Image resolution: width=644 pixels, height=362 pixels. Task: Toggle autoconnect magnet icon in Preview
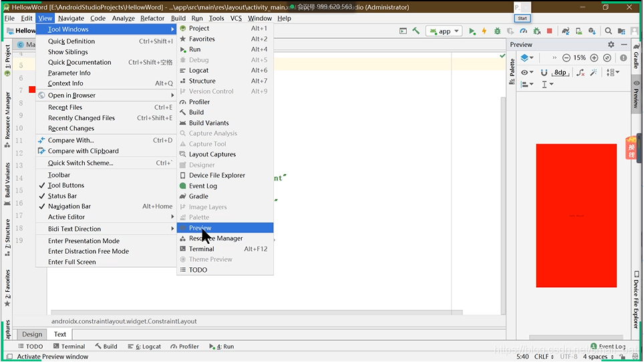point(544,73)
